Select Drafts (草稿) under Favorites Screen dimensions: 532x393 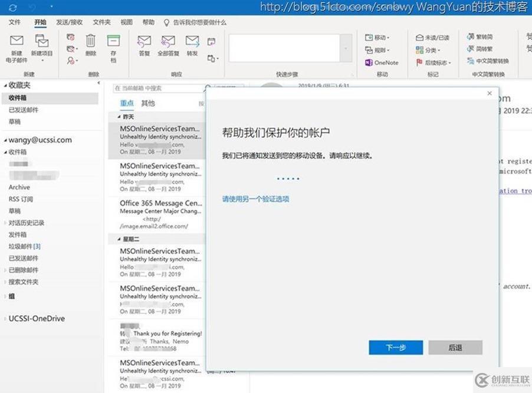coord(15,121)
